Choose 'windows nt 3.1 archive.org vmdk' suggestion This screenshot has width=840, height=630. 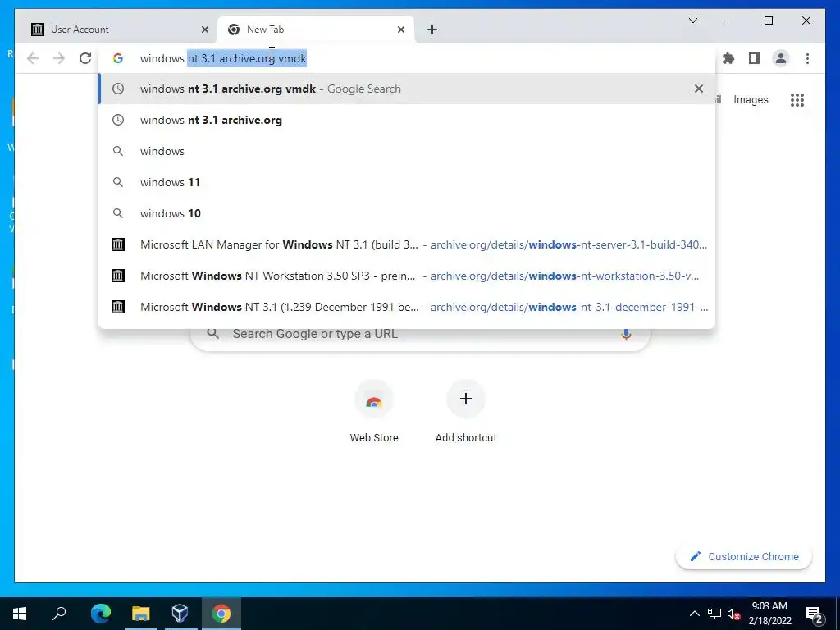[407, 89]
